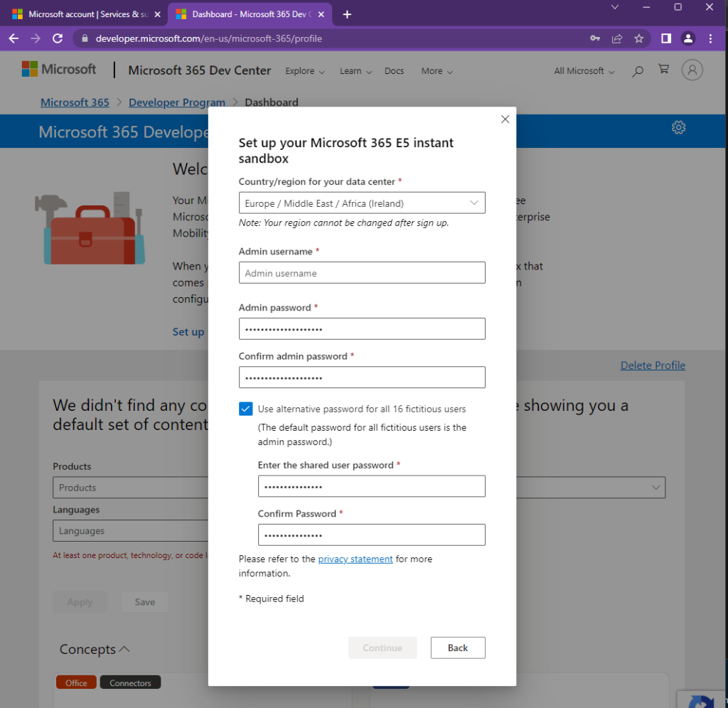Open the Chrome profile menu
Screen dimensions: 728x708
(688, 38)
